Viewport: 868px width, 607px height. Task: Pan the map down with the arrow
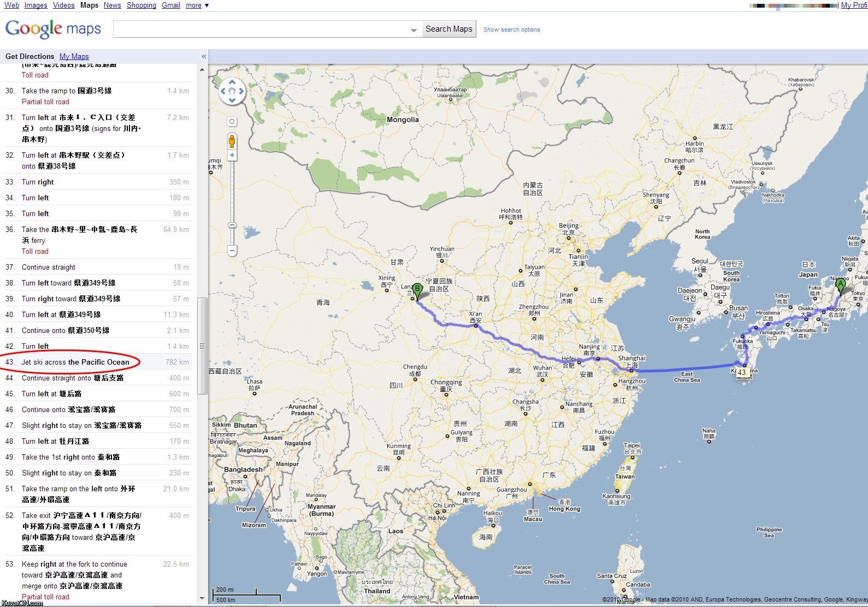[232, 100]
